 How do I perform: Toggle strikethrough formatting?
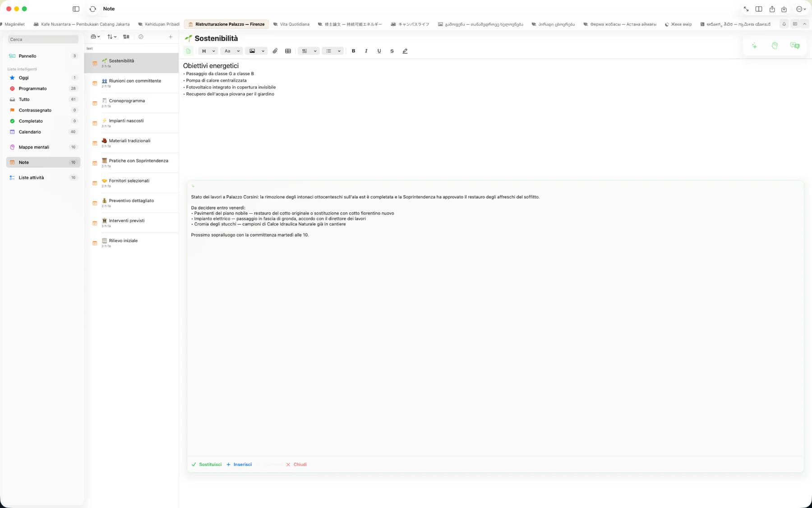tap(392, 51)
